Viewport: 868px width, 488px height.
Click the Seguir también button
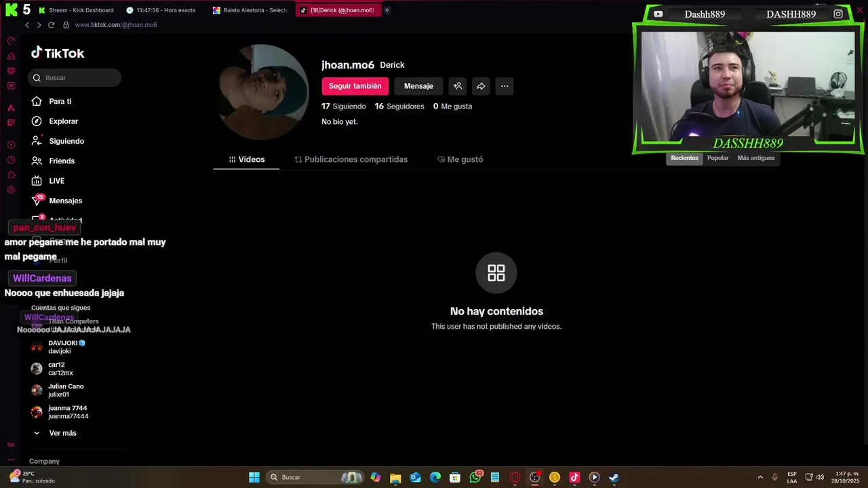click(x=355, y=86)
